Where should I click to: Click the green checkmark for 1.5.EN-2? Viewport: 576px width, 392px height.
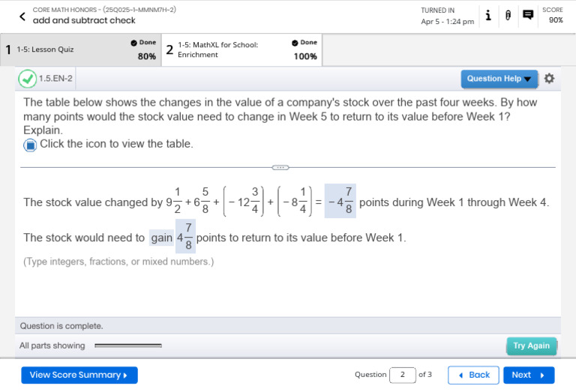(x=28, y=79)
